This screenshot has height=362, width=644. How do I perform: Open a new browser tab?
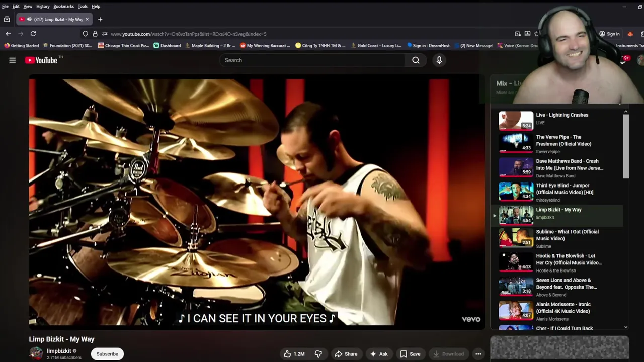coord(100,19)
